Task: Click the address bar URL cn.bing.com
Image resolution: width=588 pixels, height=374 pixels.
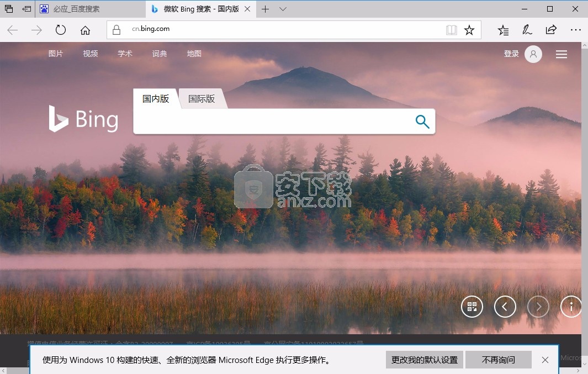Action: pos(151,29)
